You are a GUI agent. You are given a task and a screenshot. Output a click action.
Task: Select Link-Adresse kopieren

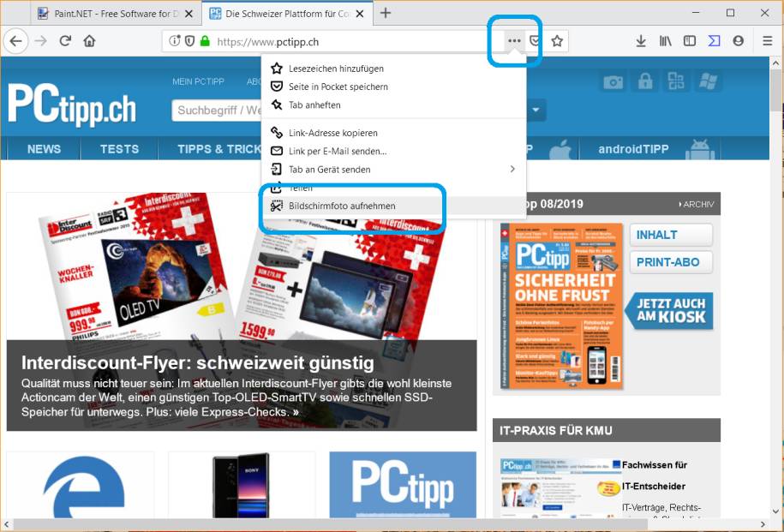click(393, 133)
